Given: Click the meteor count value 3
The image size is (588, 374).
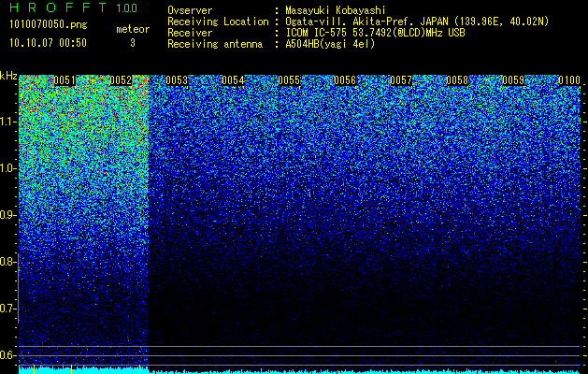Looking at the screenshot, I should 133,43.
